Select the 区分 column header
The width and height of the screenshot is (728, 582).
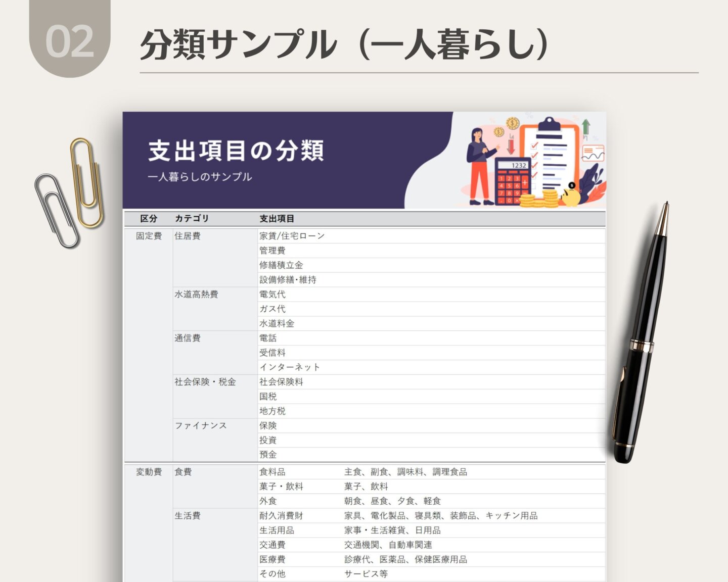[x=149, y=219]
